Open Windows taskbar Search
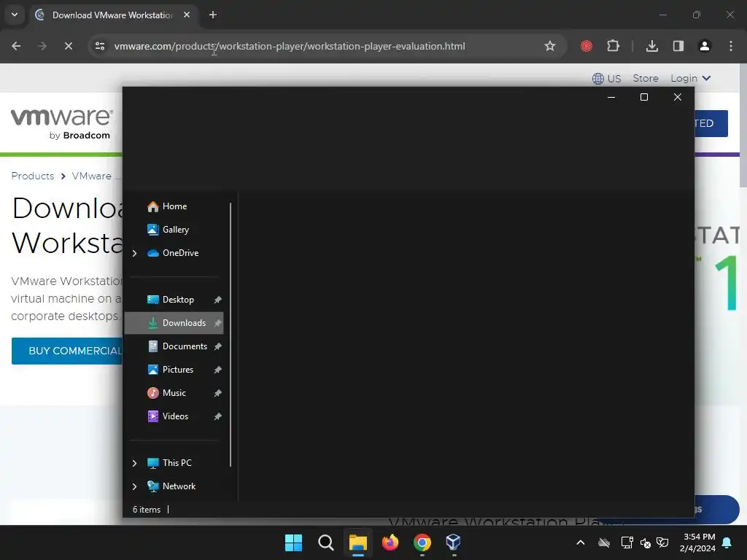The height and width of the screenshot is (560, 747). tap(326, 542)
